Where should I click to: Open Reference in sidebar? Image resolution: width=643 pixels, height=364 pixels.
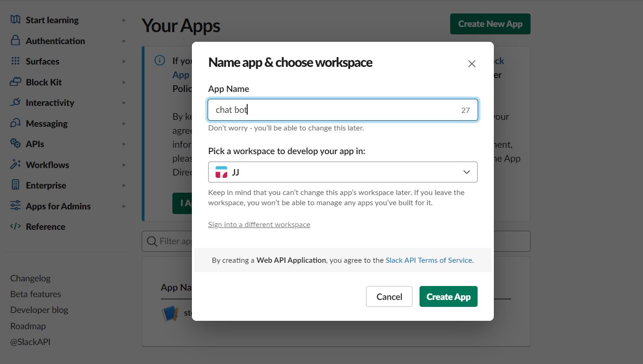[x=46, y=227]
